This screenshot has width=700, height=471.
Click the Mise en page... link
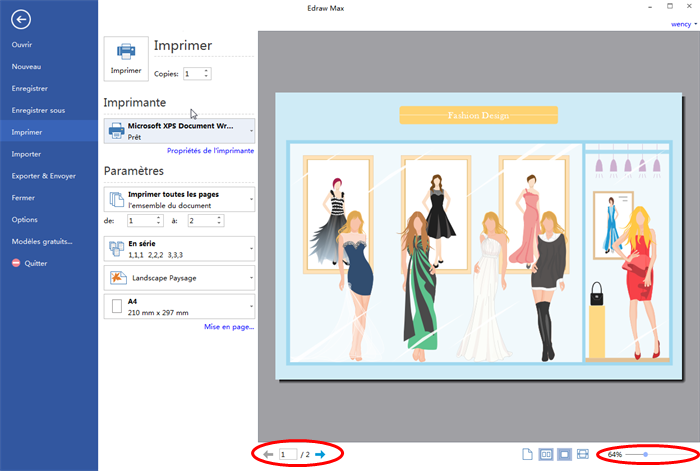tap(229, 327)
